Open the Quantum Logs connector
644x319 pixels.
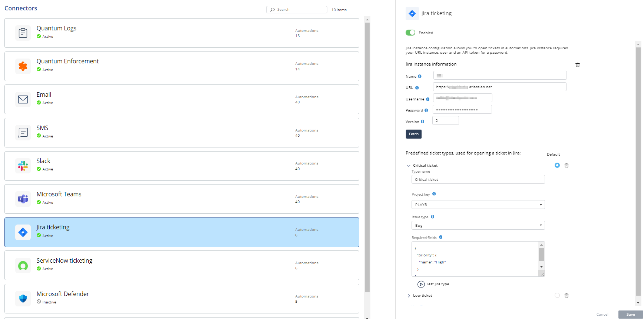pyautogui.click(x=182, y=33)
